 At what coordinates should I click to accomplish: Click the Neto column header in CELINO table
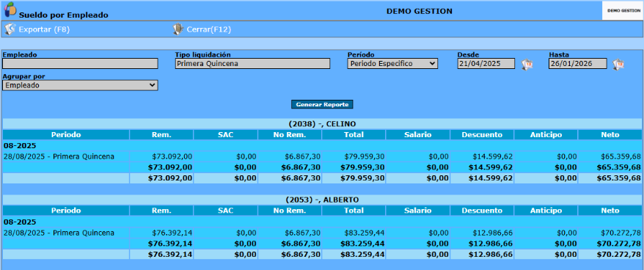pos(610,135)
